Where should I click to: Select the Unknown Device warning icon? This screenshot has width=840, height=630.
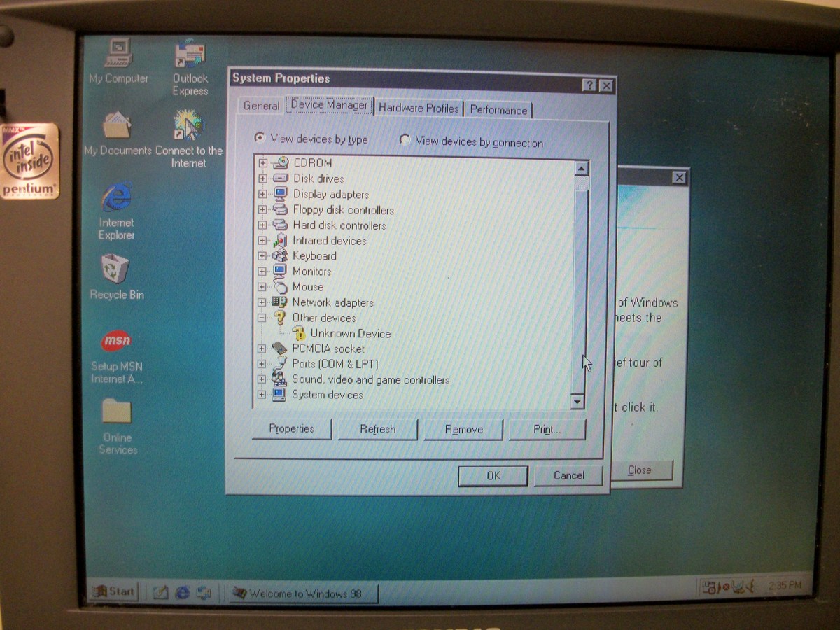pyautogui.click(x=300, y=334)
